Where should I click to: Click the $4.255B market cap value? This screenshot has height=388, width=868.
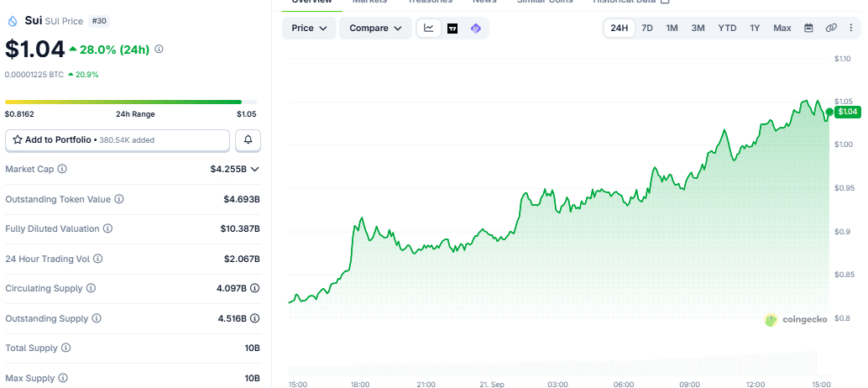click(228, 170)
